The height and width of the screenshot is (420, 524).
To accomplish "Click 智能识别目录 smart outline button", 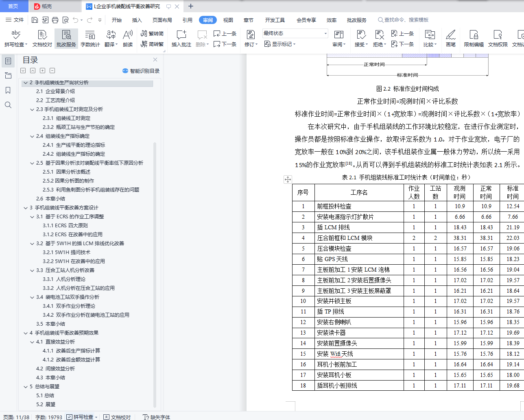I will (x=141, y=71).
